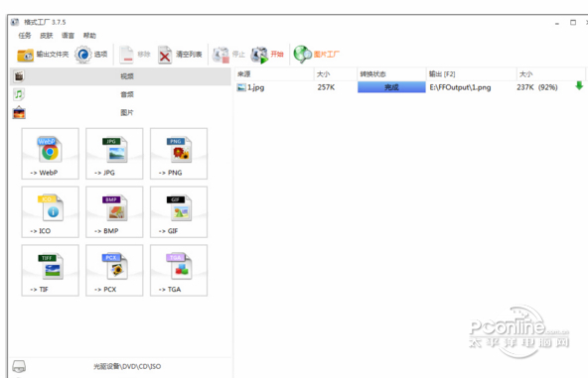This screenshot has width=588, height=378.
Task: Click the 257K source size cell
Action: (326, 87)
